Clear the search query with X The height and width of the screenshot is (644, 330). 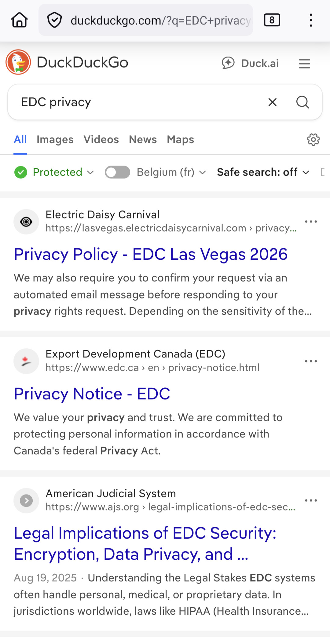click(272, 102)
